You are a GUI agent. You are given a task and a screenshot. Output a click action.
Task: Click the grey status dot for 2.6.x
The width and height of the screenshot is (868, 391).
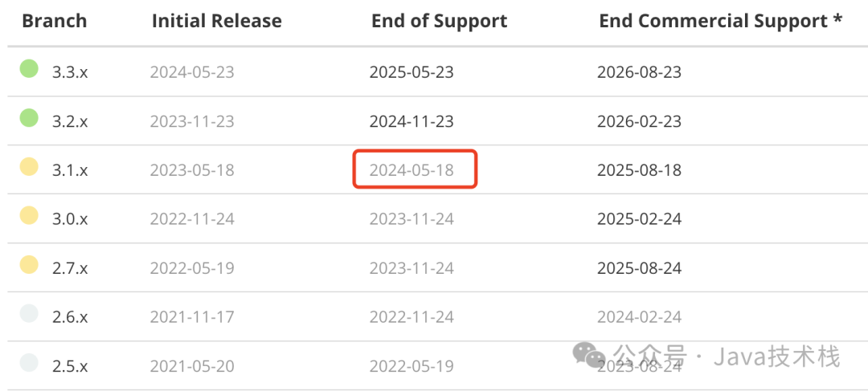coord(29,313)
